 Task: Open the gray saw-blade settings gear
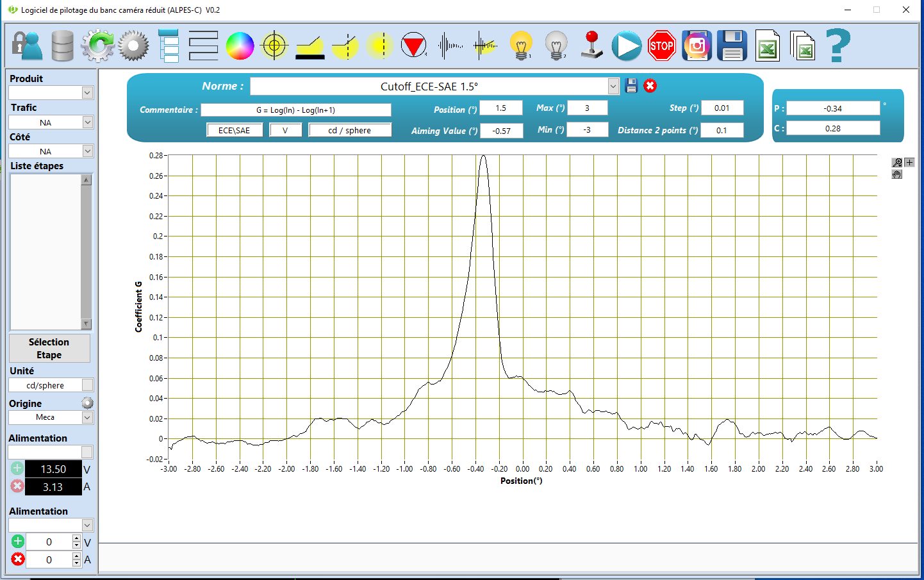click(x=133, y=46)
